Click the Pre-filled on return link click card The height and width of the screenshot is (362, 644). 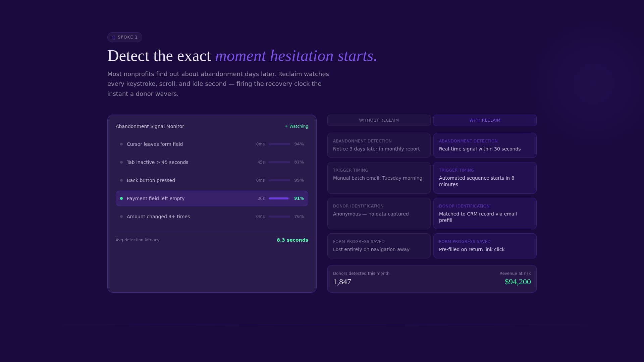click(485, 246)
